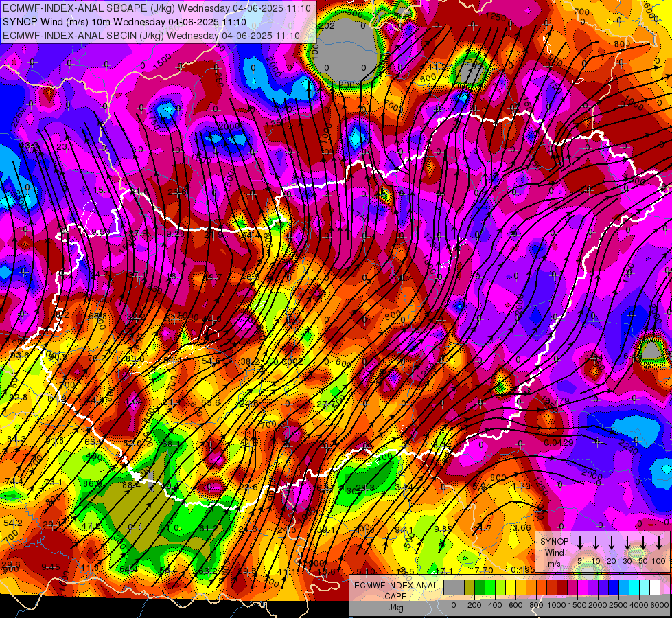Click the 91.8 CIN value
Image resolution: width=672 pixels, height=618 pixels.
(54, 441)
